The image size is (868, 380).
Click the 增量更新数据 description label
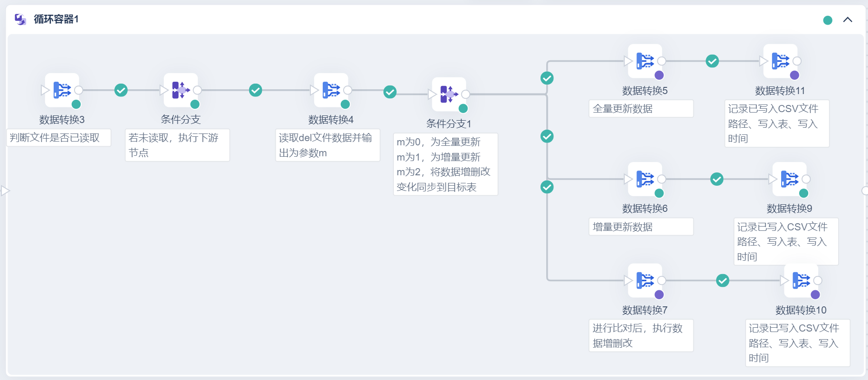tap(623, 227)
